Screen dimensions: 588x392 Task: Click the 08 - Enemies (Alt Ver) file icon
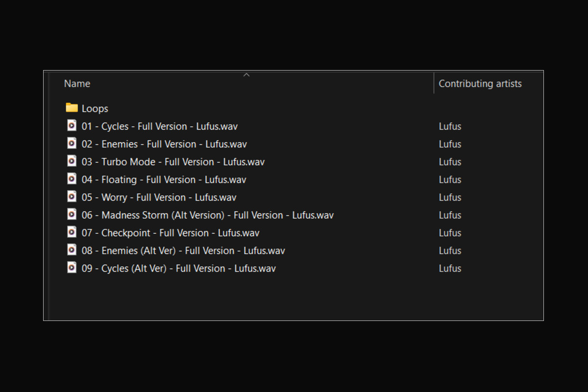[x=72, y=250]
